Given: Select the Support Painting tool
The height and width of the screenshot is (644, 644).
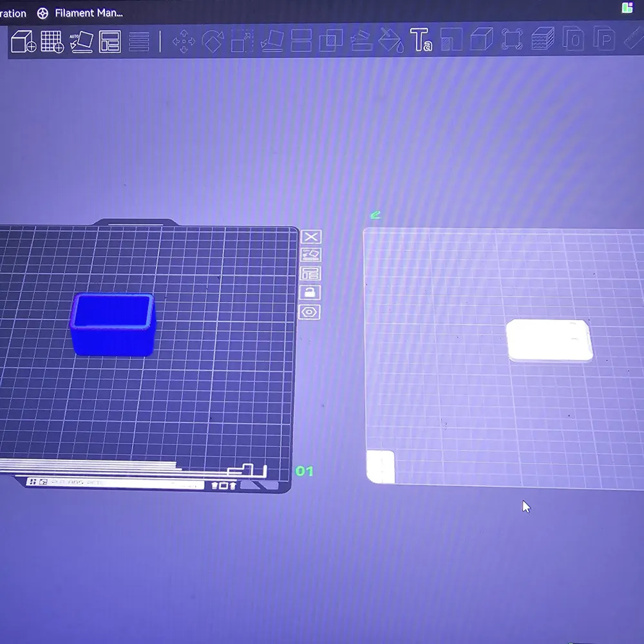Looking at the screenshot, I should coord(361,41).
